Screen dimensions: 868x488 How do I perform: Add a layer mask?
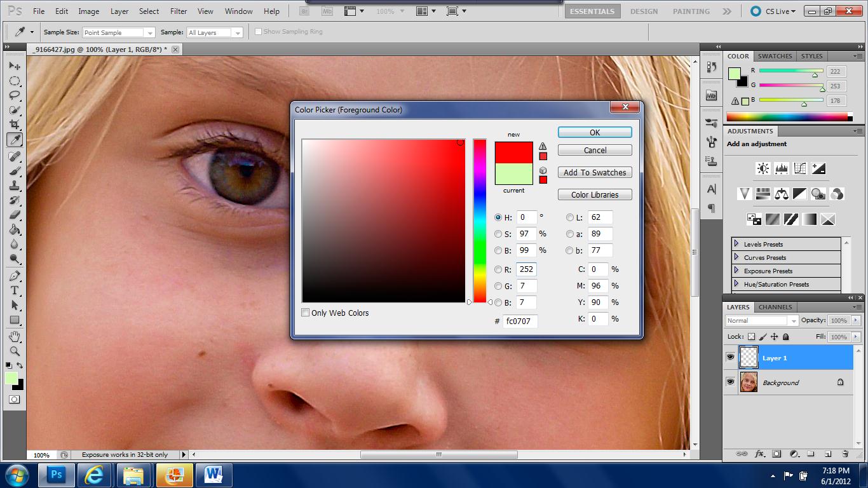click(776, 454)
